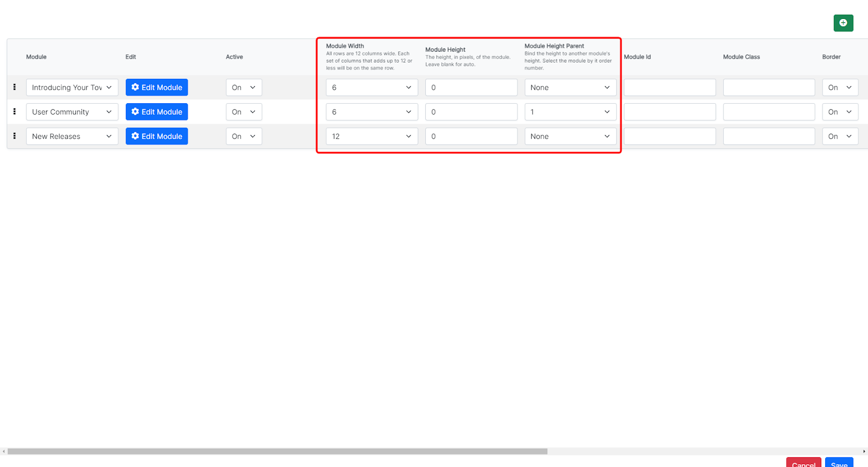The width and height of the screenshot is (868, 467).
Task: Open the Introducing Your Tov module dropdown
Action: coord(72,87)
